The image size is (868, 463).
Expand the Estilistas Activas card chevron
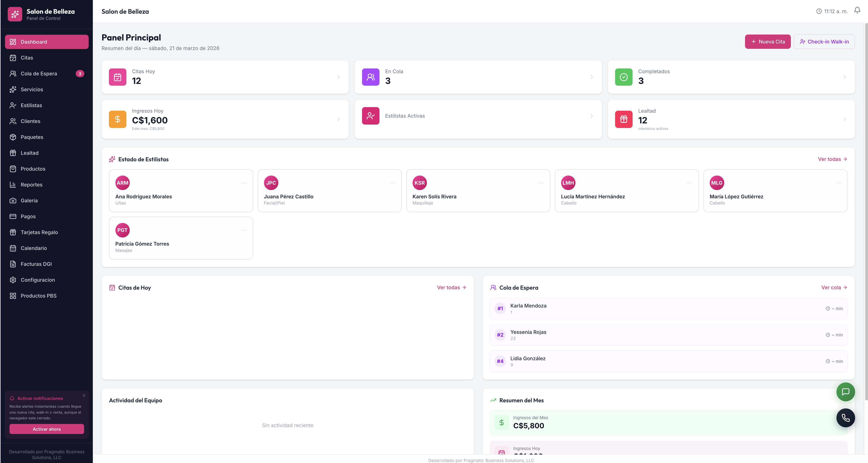click(x=591, y=116)
